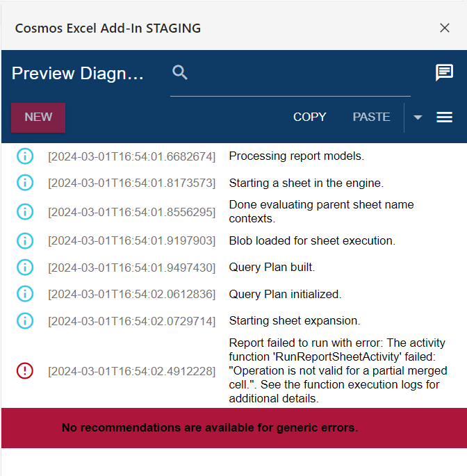Click info icon beside Query Plan built
The width and height of the screenshot is (467, 476).
coord(24,268)
